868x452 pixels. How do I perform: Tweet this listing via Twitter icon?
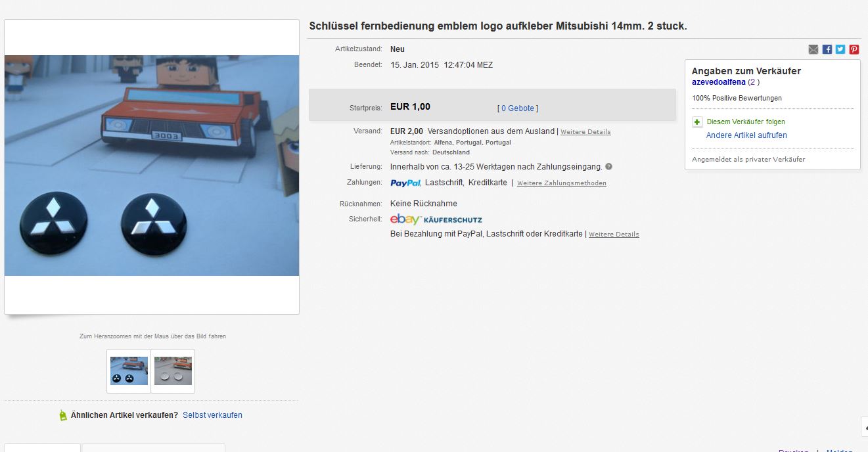[840, 49]
